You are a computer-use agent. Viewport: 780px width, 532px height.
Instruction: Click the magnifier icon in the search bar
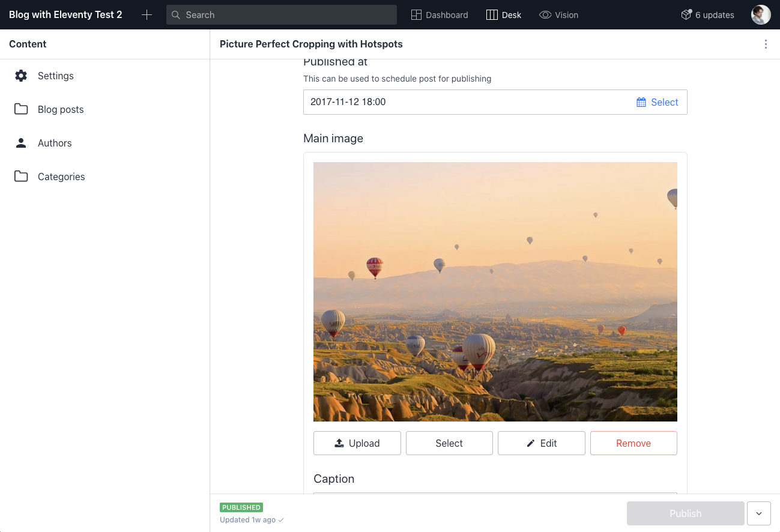coord(176,14)
